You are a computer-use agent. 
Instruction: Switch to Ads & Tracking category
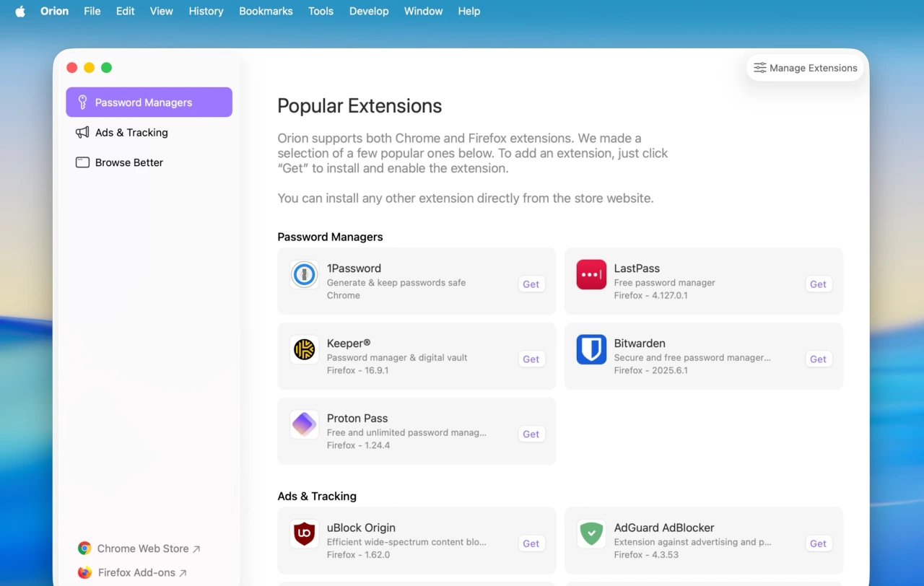point(131,133)
